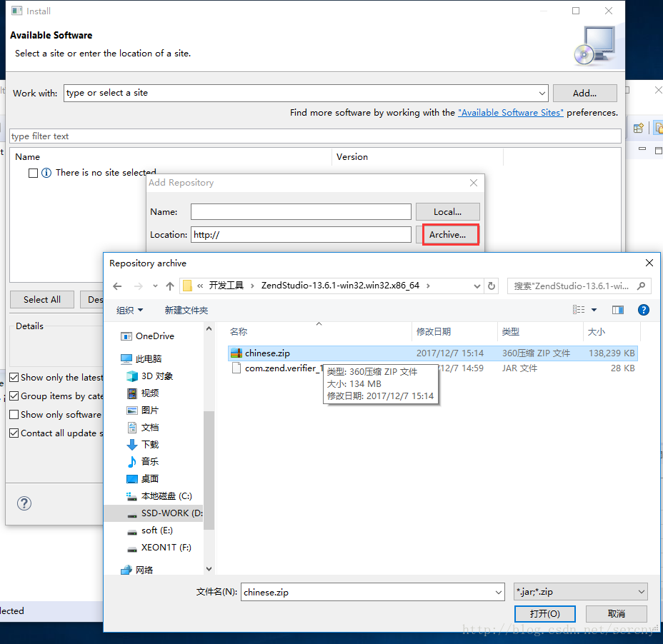Select the soft (E:) drive
Viewport: 663px width, 644px height.
pyautogui.click(x=150, y=530)
